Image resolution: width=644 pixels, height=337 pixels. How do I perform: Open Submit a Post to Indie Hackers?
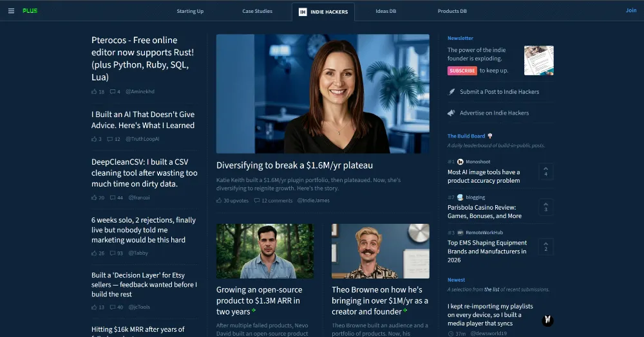(x=500, y=92)
